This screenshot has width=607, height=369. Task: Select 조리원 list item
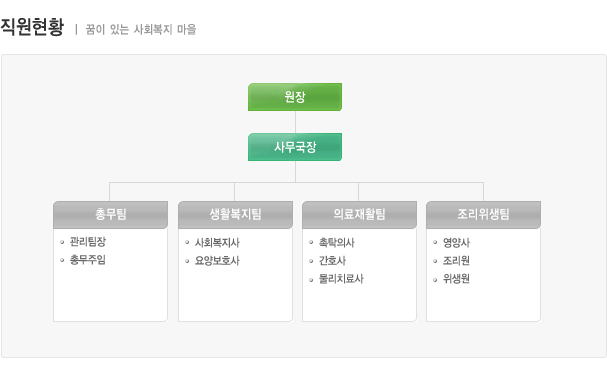[456, 261]
